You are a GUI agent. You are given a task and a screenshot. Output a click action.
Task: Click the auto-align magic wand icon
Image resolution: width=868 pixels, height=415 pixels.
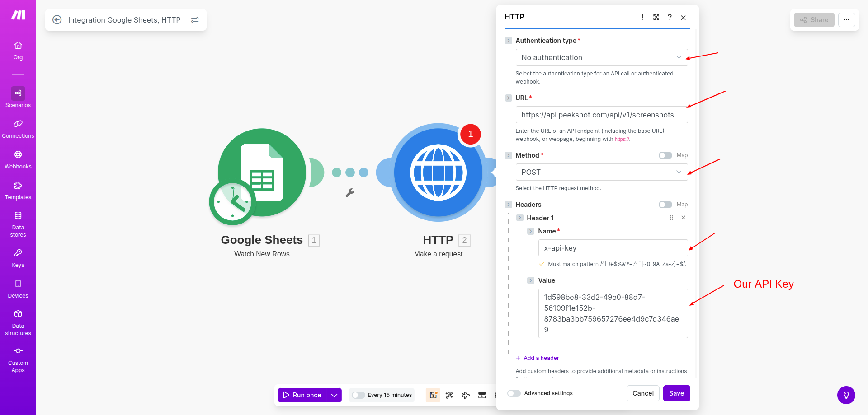(449, 395)
